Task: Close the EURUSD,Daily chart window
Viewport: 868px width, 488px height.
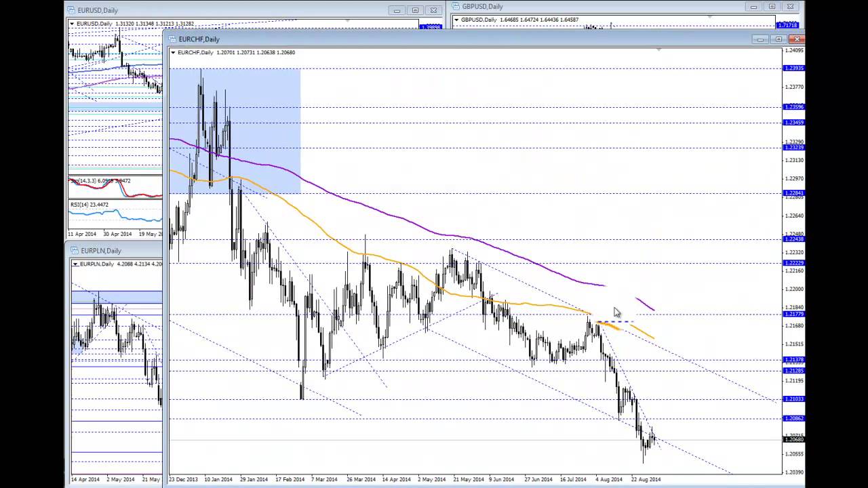Action: point(433,10)
